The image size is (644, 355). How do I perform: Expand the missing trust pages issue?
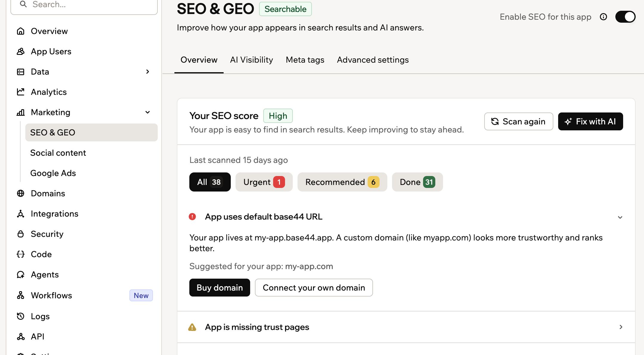coord(621,327)
